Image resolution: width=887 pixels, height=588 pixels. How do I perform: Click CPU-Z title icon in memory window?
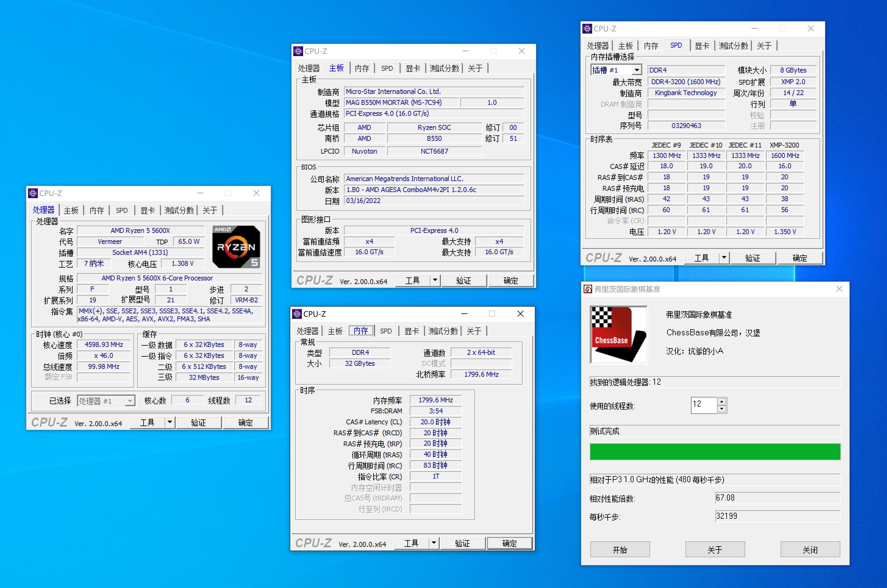click(x=297, y=314)
